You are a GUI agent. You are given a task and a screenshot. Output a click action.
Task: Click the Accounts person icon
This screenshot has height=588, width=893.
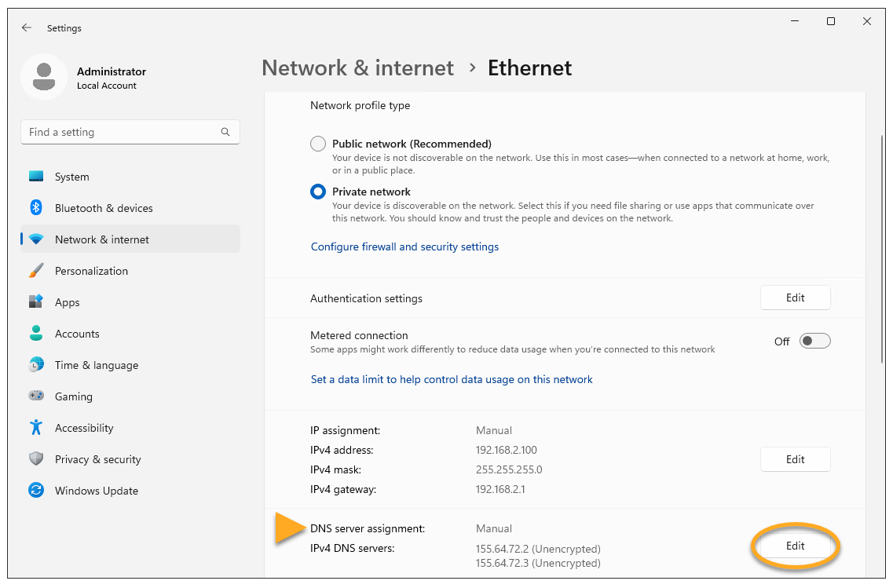(x=36, y=334)
